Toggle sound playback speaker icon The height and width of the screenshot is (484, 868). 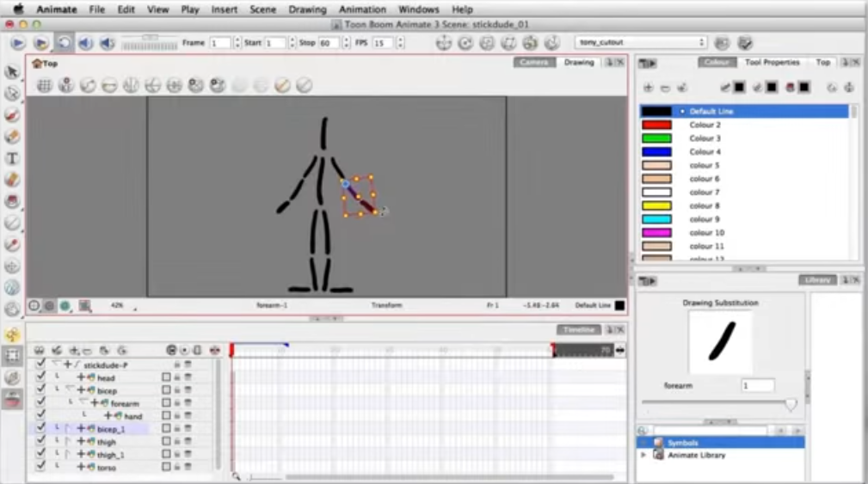[85, 43]
